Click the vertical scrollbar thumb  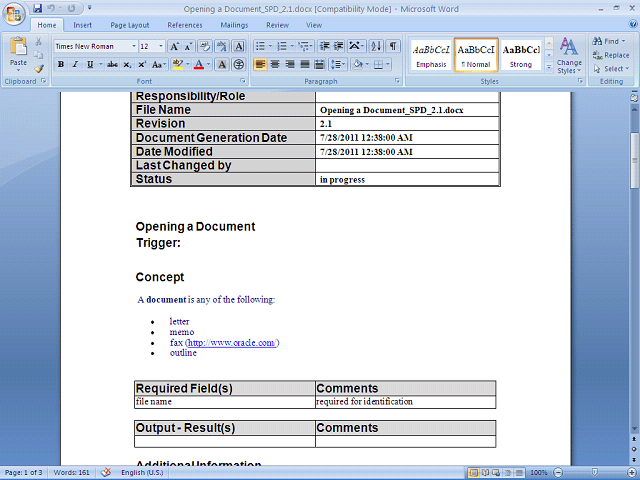coord(634,160)
